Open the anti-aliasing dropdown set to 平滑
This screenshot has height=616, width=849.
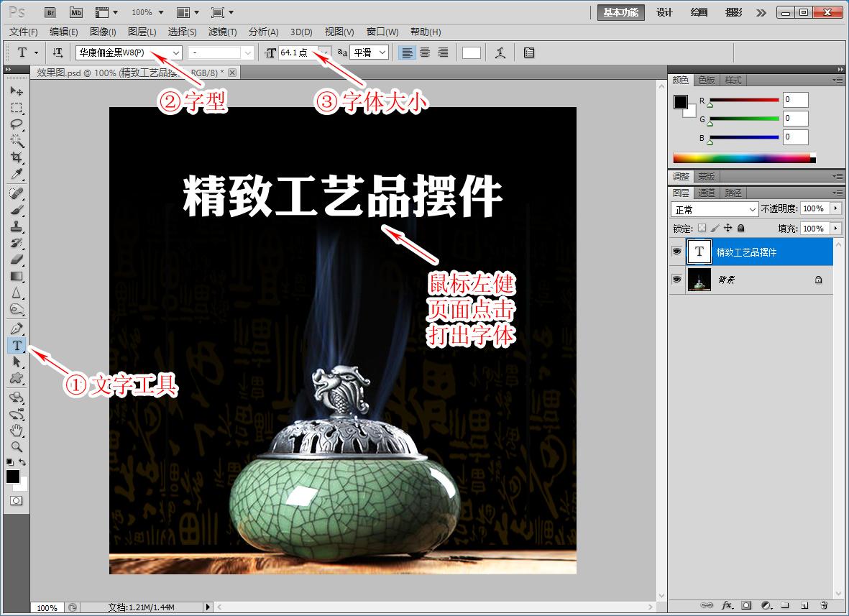click(382, 52)
